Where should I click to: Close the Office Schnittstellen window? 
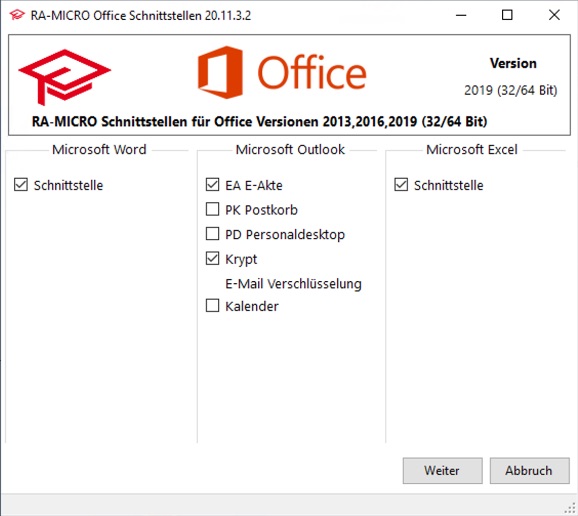554,15
